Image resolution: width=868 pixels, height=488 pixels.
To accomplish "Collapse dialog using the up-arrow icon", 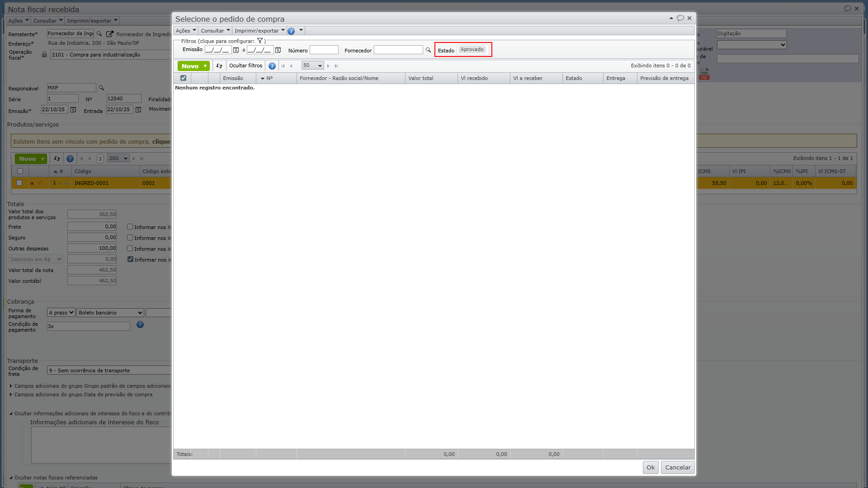I will [671, 18].
